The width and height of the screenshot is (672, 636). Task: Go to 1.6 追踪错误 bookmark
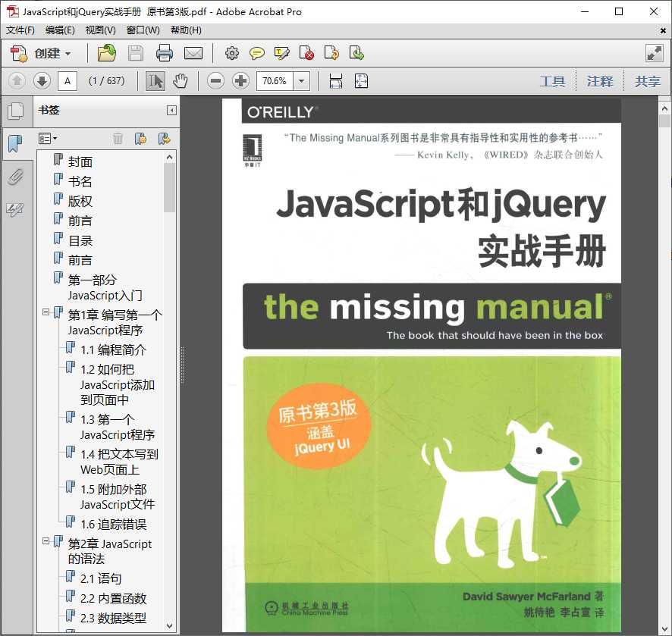113,525
